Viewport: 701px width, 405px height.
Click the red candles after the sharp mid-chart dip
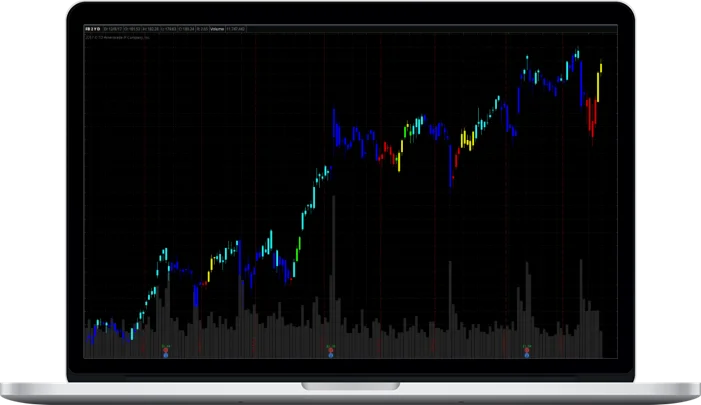[456, 160]
